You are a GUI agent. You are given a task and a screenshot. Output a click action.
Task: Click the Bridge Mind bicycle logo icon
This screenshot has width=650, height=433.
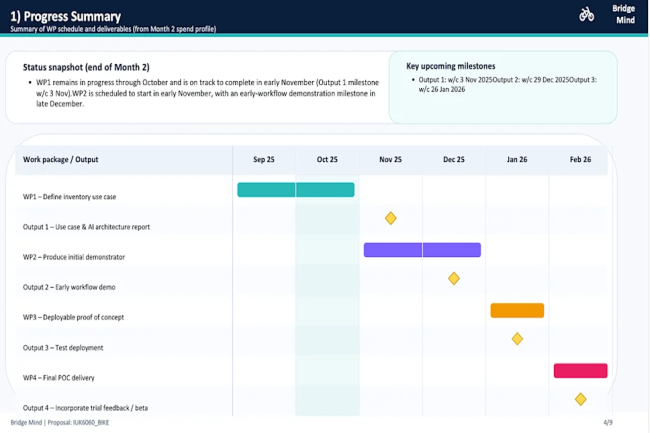(587, 14)
